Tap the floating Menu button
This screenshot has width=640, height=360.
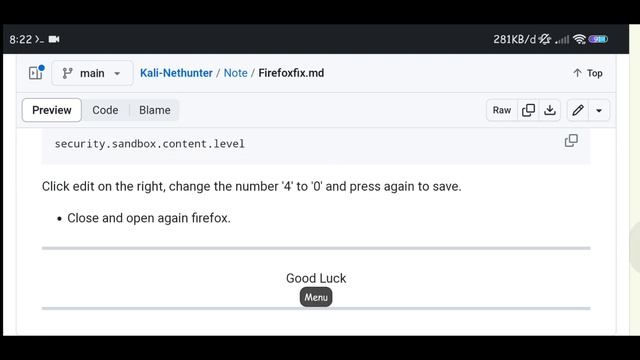tap(316, 297)
